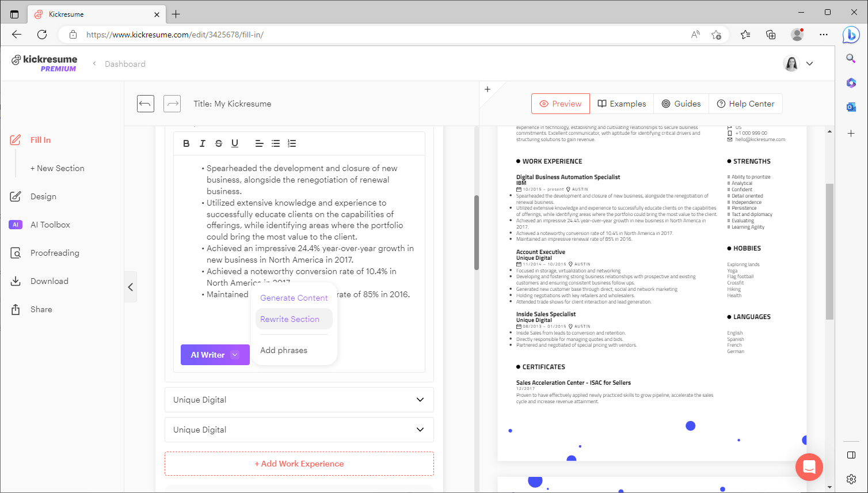The height and width of the screenshot is (493, 868).
Task: Collapse the sidebar with left chevron
Action: pyautogui.click(x=131, y=287)
